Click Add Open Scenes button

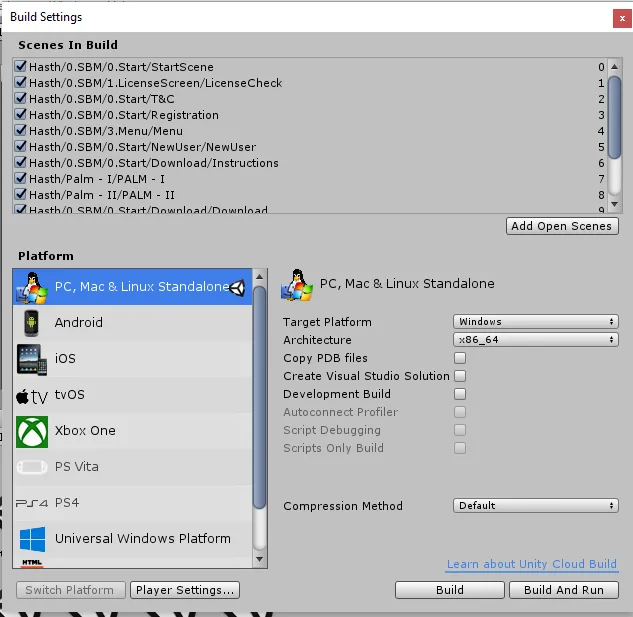(x=562, y=226)
